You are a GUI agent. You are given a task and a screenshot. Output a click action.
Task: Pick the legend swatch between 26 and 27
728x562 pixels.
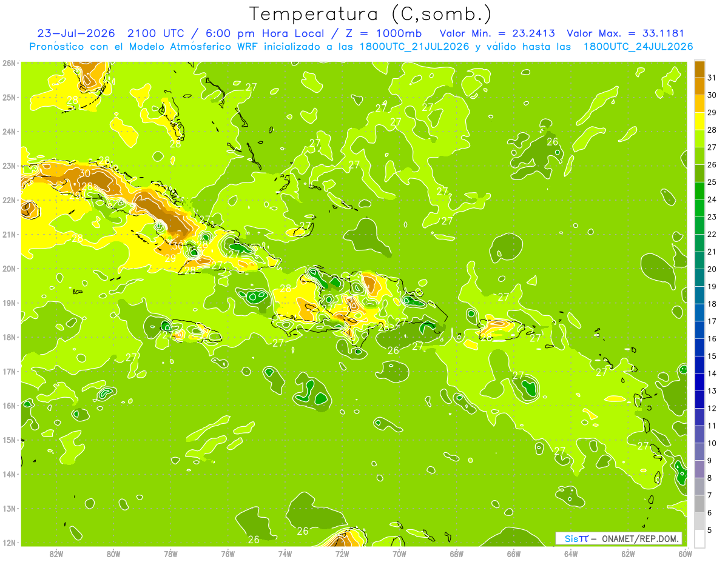[699, 156]
